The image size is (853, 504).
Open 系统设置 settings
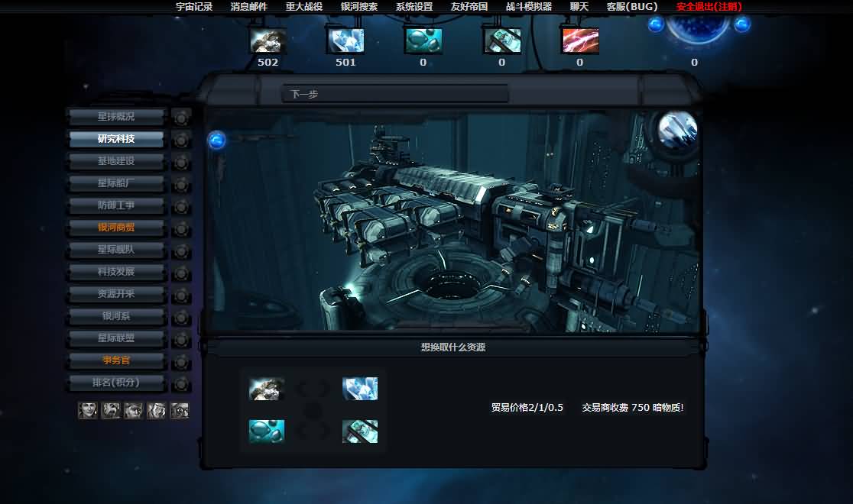coord(414,7)
